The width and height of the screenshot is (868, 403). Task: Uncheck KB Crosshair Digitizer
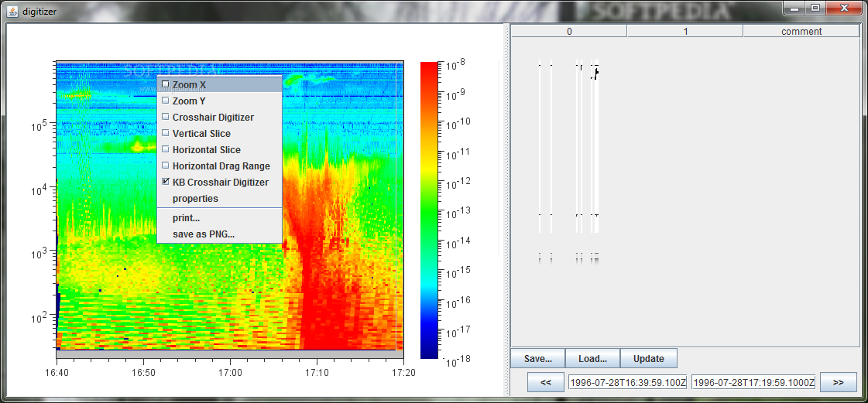pos(165,182)
